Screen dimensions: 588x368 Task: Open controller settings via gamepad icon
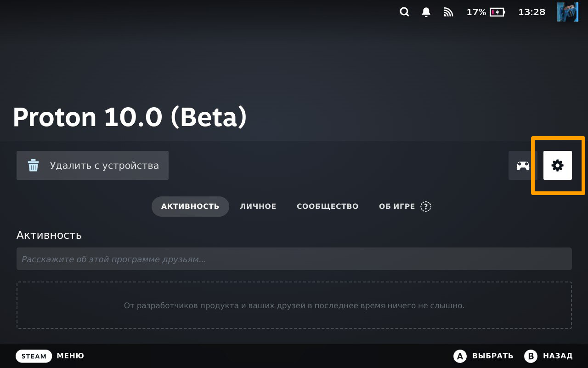click(523, 166)
